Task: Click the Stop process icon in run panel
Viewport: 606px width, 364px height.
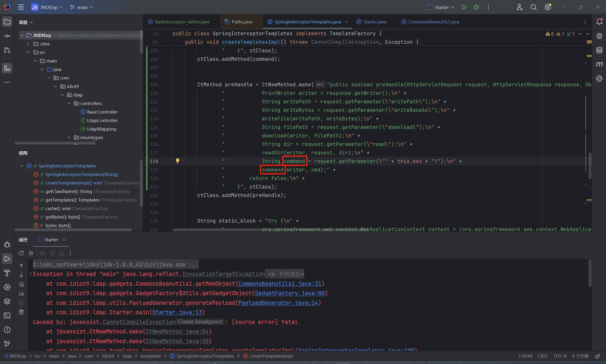Action: (x=31, y=253)
